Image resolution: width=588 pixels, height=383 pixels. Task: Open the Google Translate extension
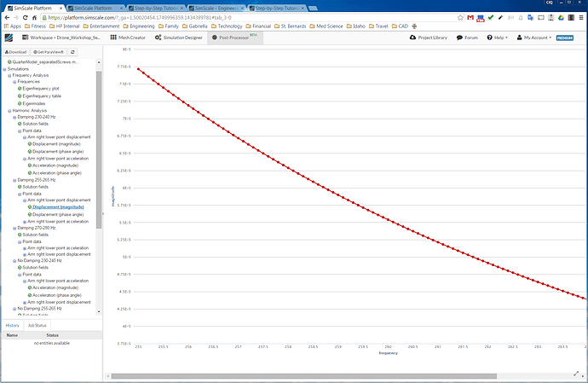[x=531, y=18]
